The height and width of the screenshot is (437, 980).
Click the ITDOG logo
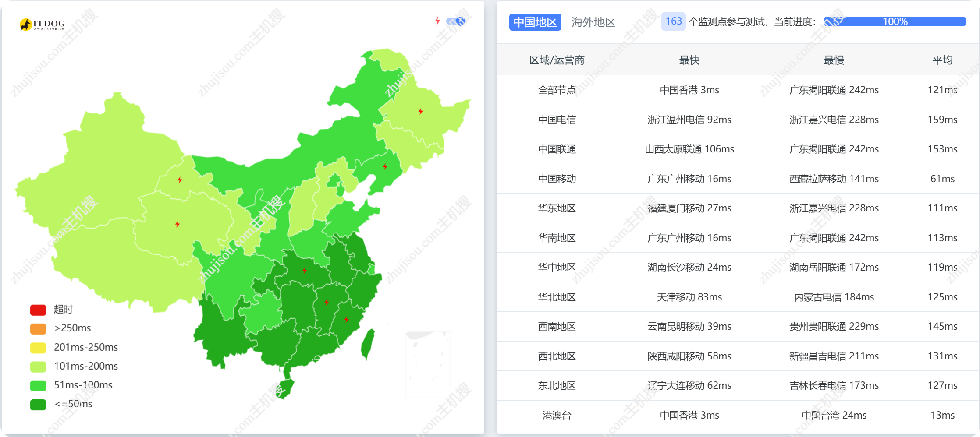point(42,25)
